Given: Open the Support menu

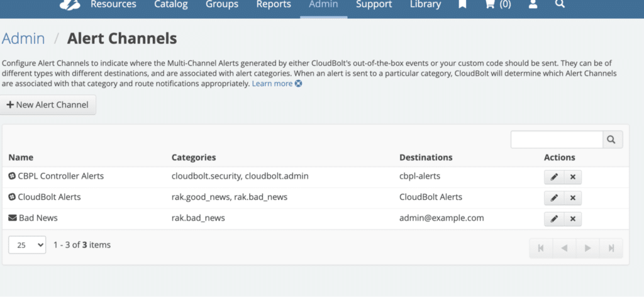Looking at the screenshot, I should (x=374, y=4).
